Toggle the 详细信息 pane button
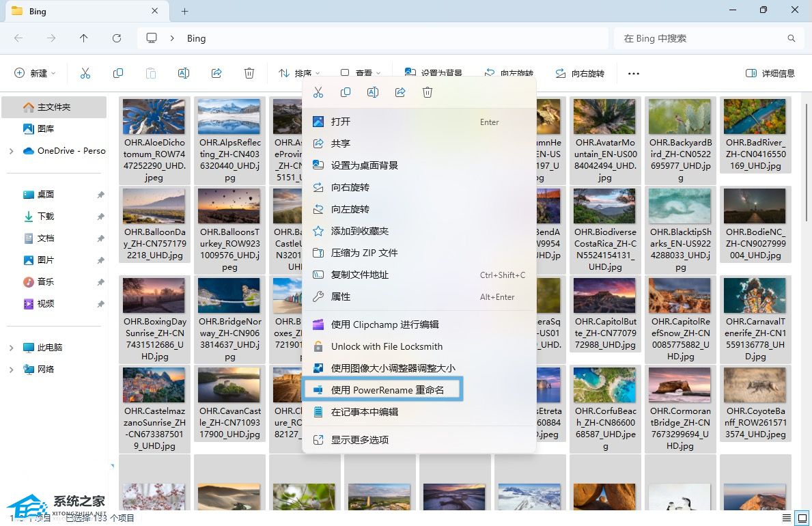 (x=770, y=73)
